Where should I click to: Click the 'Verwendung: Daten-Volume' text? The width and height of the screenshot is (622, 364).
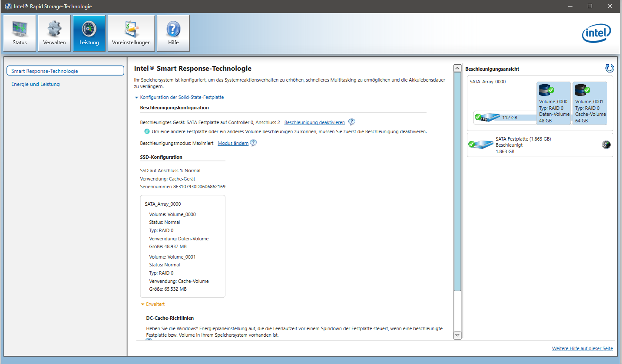(179, 239)
